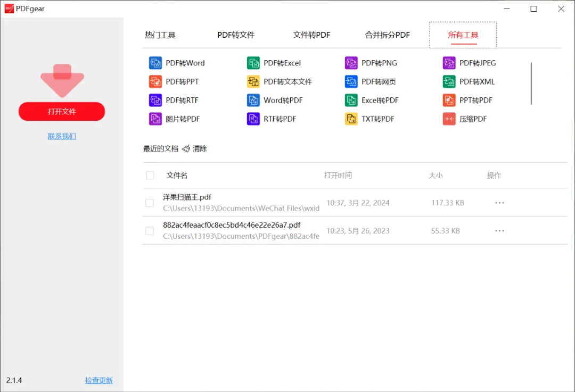Open the more options menu for 洋果扫描王.pdf
The width and height of the screenshot is (575, 392).
(499, 203)
